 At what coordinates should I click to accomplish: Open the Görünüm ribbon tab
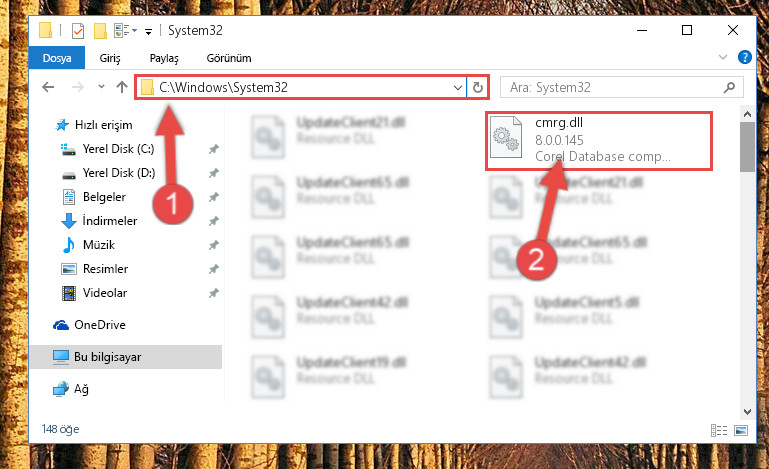click(x=229, y=58)
